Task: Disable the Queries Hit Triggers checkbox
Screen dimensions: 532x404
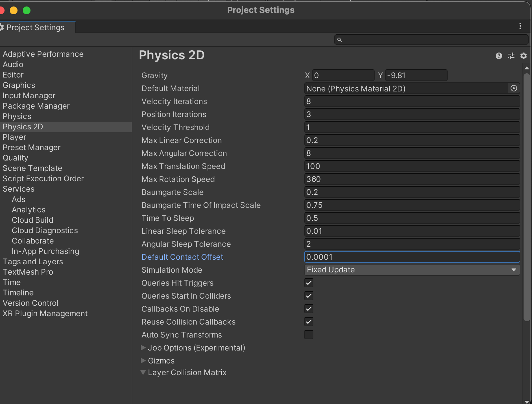Action: [309, 283]
